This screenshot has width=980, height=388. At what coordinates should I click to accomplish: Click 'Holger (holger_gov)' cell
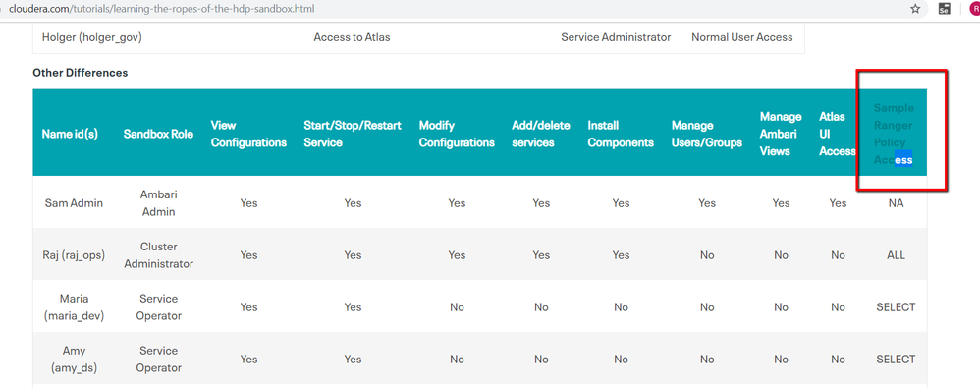point(92,37)
